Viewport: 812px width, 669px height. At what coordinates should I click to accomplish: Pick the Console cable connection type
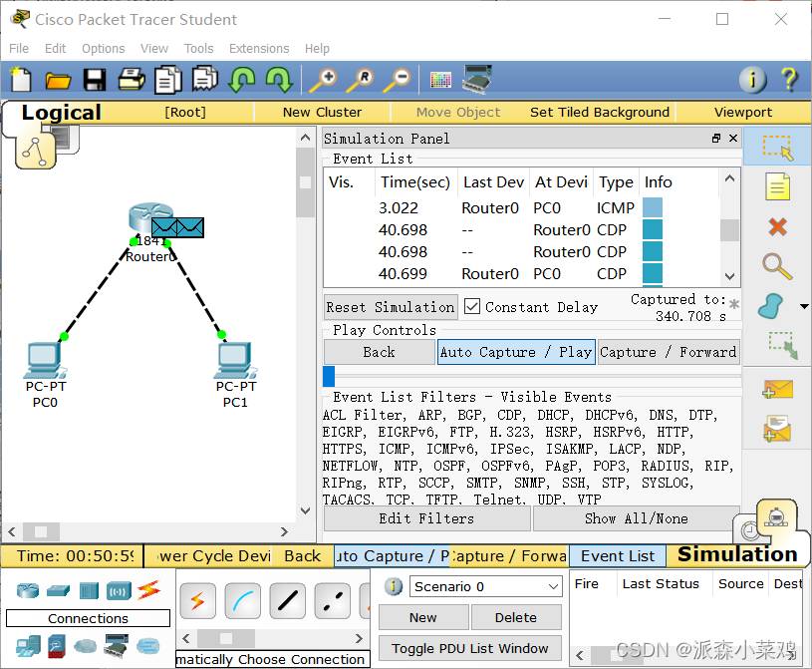pyautogui.click(x=242, y=600)
